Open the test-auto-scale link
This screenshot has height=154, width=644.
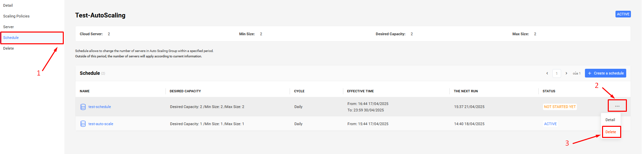[x=101, y=124]
